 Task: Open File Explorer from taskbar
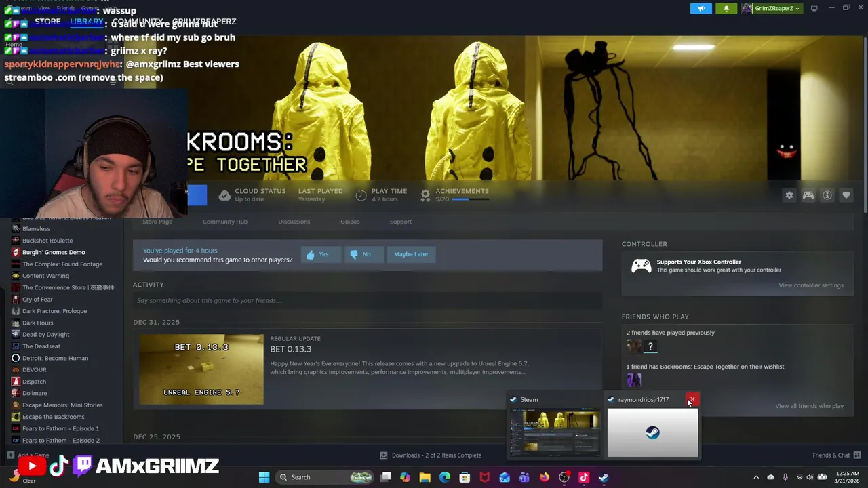tap(425, 477)
